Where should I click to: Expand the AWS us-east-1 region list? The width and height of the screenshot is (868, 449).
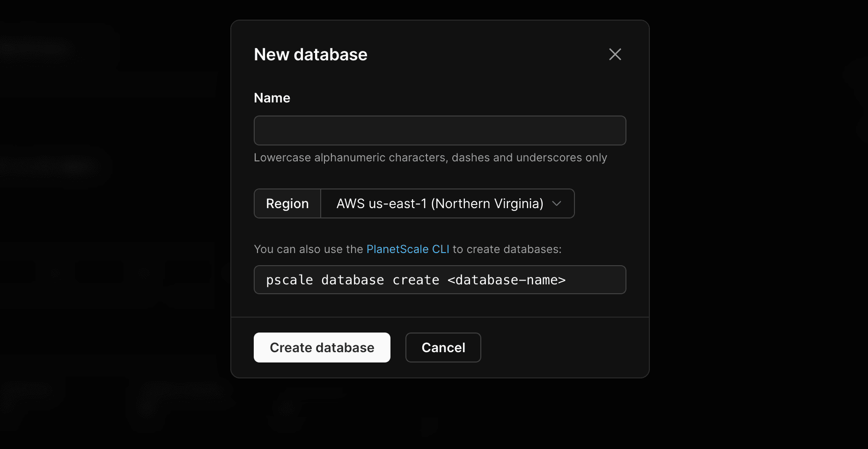447,203
